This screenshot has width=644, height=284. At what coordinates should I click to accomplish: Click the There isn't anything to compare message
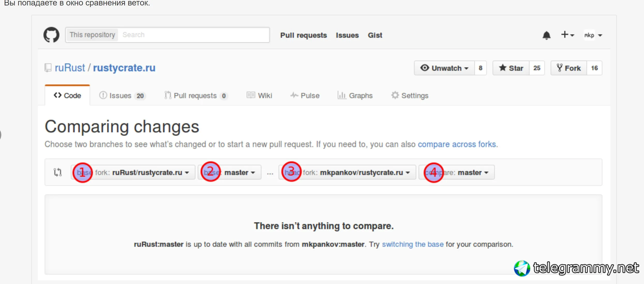[324, 226]
